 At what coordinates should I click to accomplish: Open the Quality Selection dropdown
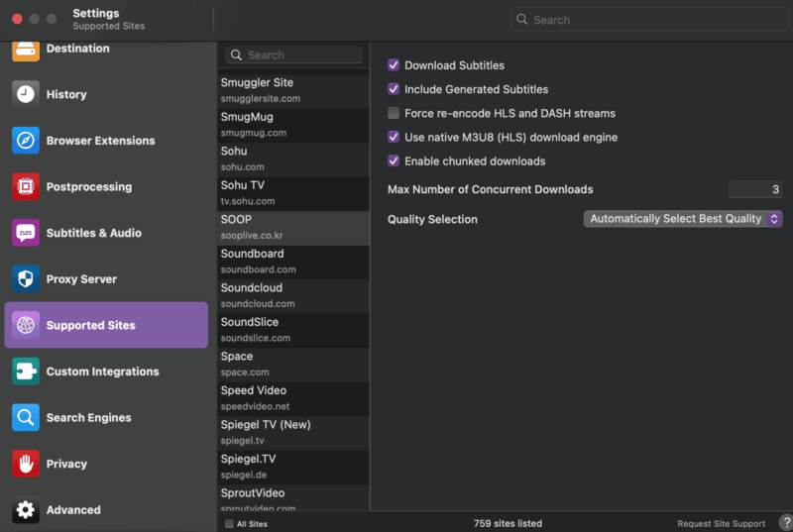(x=683, y=219)
